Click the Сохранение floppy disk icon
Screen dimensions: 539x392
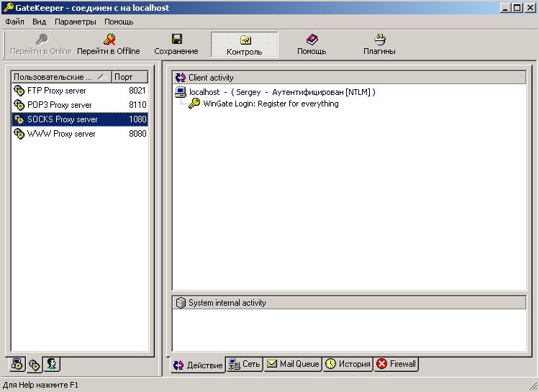[177, 39]
